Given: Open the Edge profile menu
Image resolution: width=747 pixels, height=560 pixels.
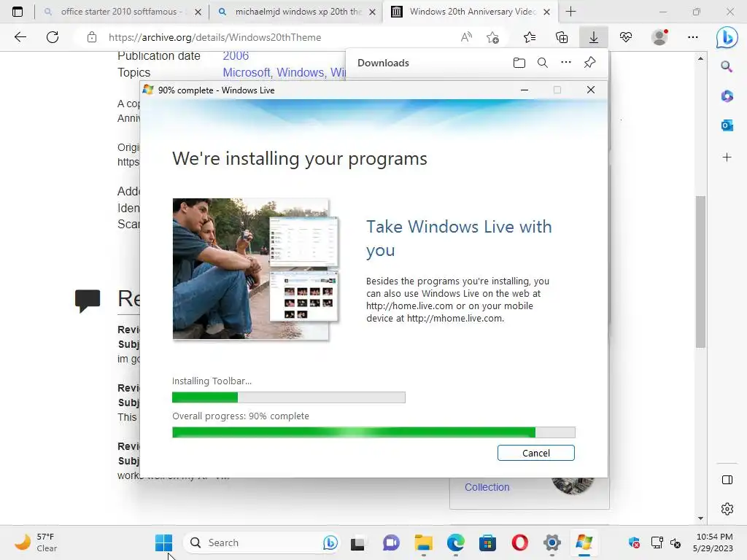Looking at the screenshot, I should tap(659, 37).
